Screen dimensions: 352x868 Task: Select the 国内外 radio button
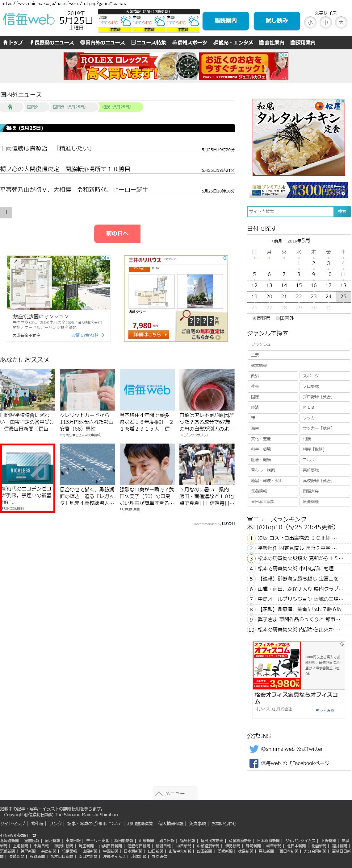tap(278, 318)
